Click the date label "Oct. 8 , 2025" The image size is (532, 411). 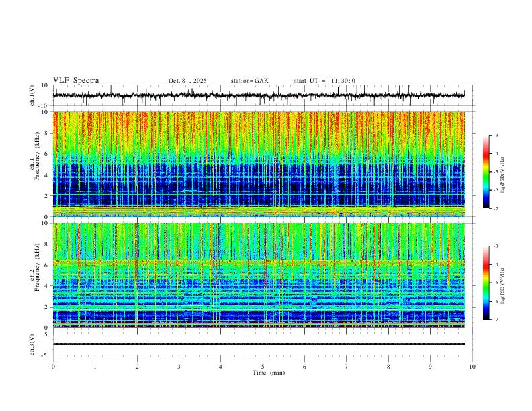187,81
